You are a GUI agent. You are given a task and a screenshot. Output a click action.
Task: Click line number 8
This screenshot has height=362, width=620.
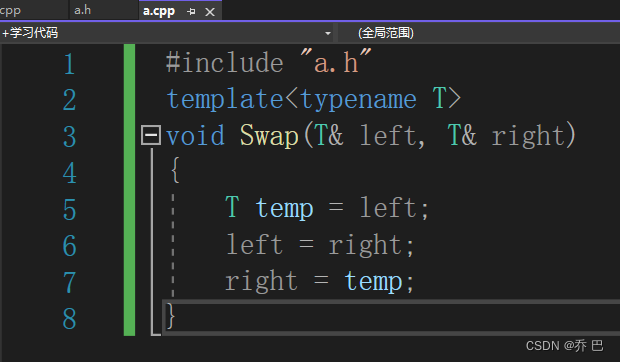pyautogui.click(x=69, y=319)
